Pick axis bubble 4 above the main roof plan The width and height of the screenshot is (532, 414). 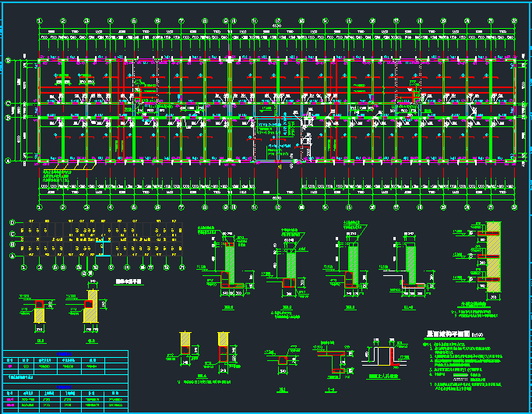coord(111,21)
